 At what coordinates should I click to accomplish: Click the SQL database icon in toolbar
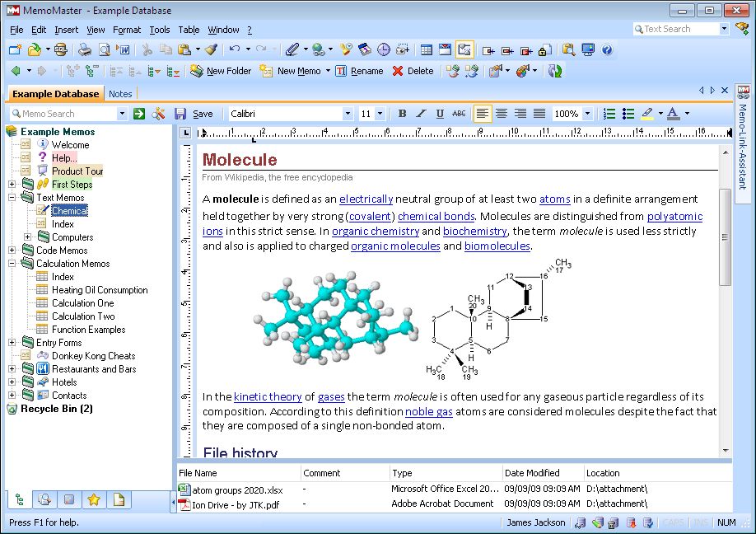click(x=61, y=50)
